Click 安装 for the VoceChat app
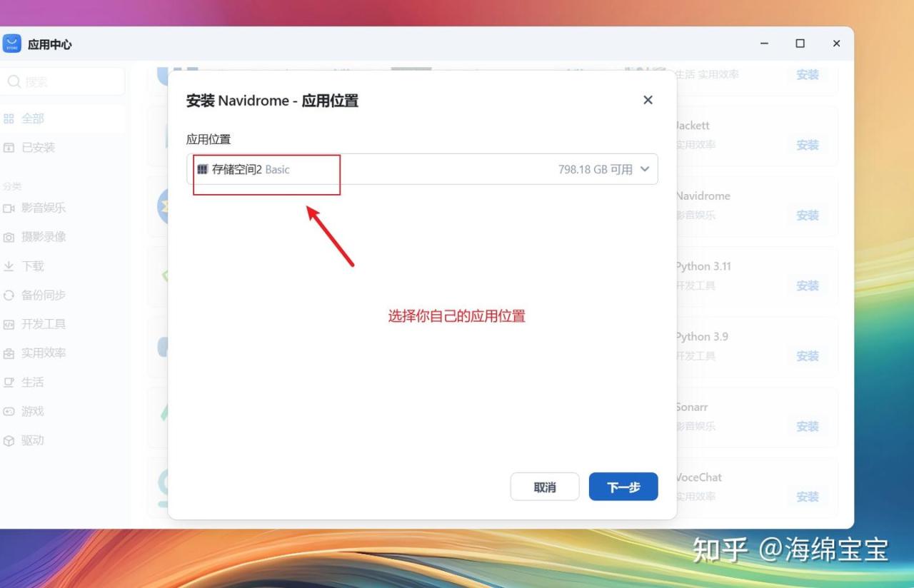Image resolution: width=914 pixels, height=588 pixels. [x=808, y=497]
